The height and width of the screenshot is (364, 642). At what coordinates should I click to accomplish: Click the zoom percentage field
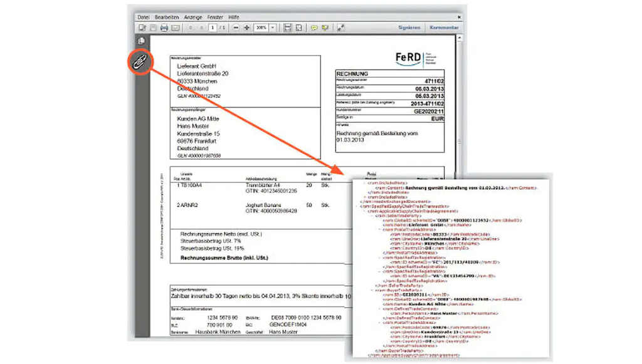tap(261, 28)
